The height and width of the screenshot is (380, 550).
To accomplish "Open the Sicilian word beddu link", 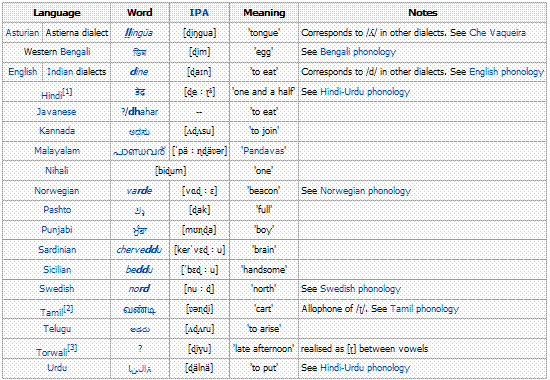I will 139,270.
